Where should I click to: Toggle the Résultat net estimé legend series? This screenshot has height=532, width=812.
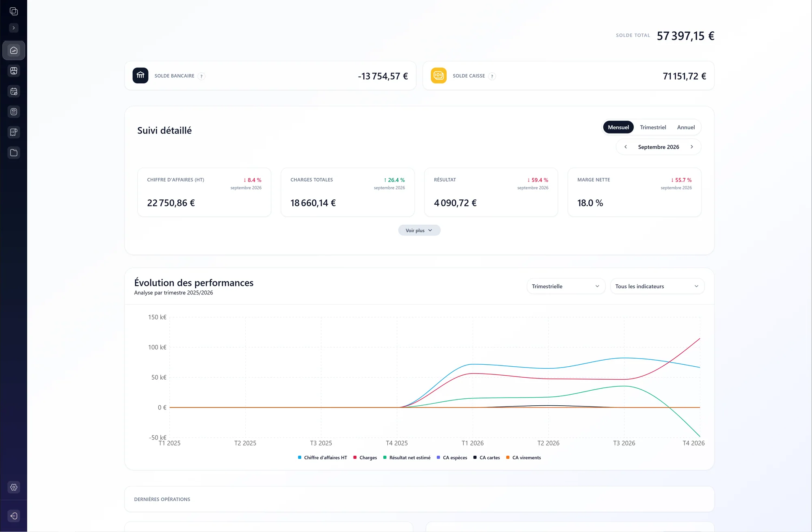pyautogui.click(x=407, y=458)
